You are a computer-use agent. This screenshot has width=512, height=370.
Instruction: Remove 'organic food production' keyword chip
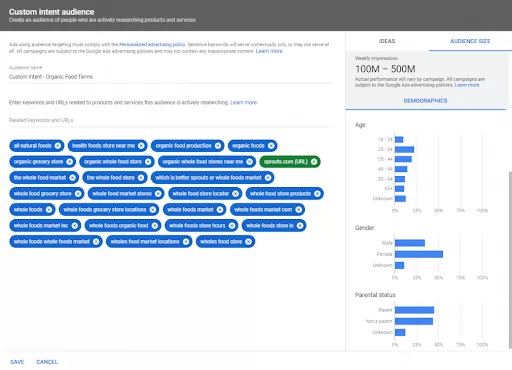(218, 146)
